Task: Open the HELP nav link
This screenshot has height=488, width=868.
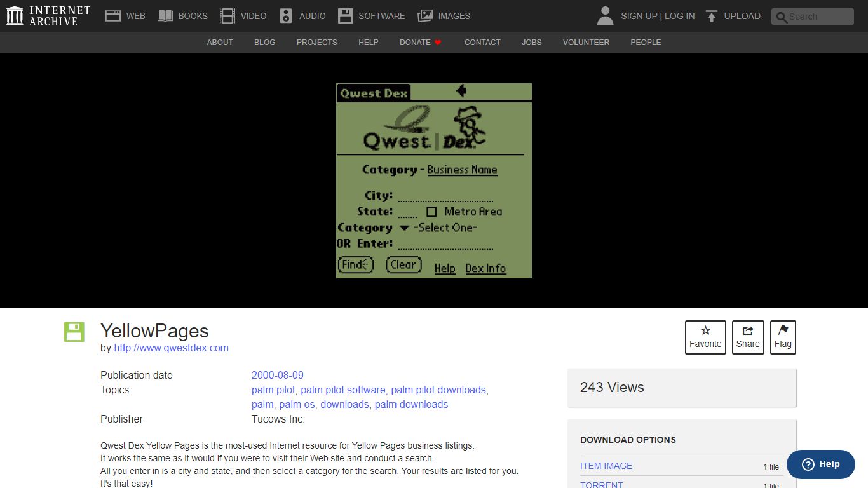Action: pyautogui.click(x=369, y=43)
